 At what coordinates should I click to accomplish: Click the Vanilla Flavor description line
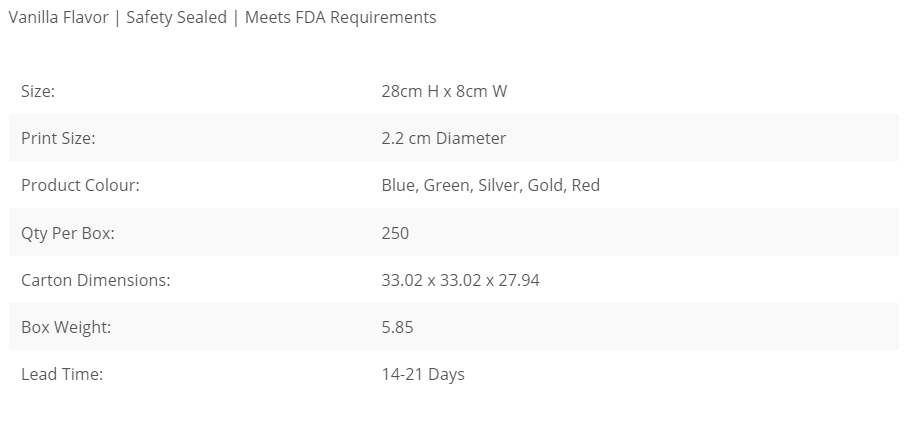tap(222, 17)
